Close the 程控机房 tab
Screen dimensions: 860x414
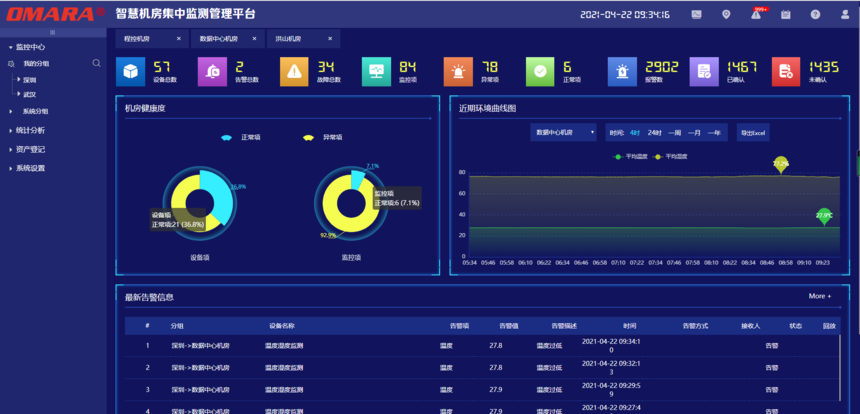click(x=179, y=39)
